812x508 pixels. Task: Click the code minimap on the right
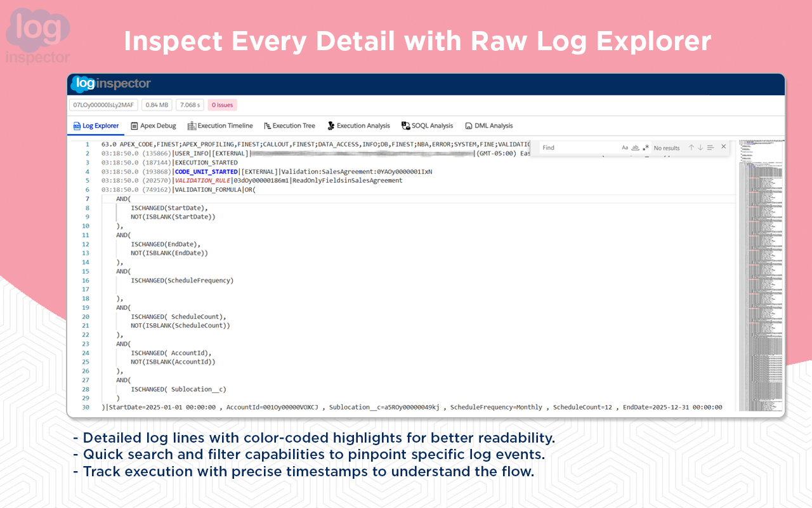tap(761, 275)
